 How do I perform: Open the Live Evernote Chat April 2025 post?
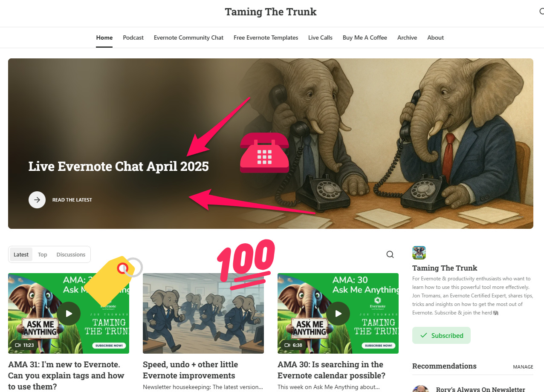[119, 166]
